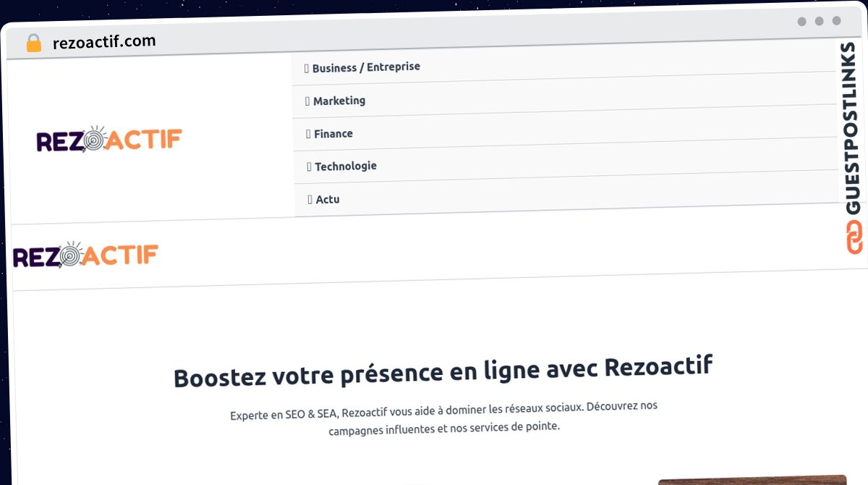This screenshot has height=485, width=868.
Task: Click the glyph icon before Actu
Action: coord(310,199)
